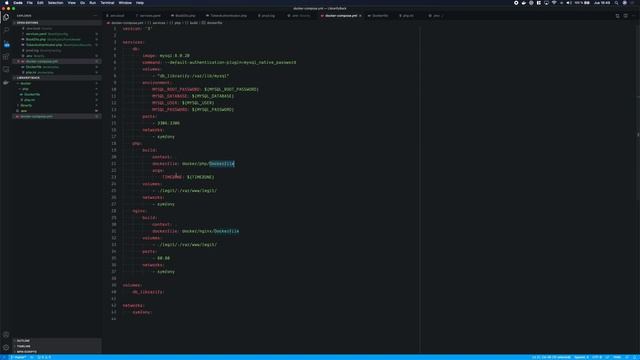Open the Accounts menu in the activity bar
This screenshot has width=640, height=360.
click(x=6, y=334)
